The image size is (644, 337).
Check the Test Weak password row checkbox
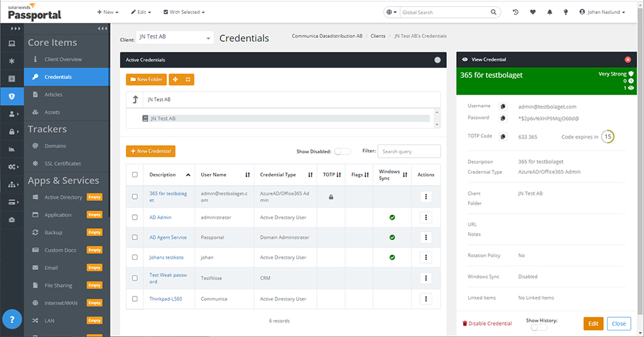(135, 278)
